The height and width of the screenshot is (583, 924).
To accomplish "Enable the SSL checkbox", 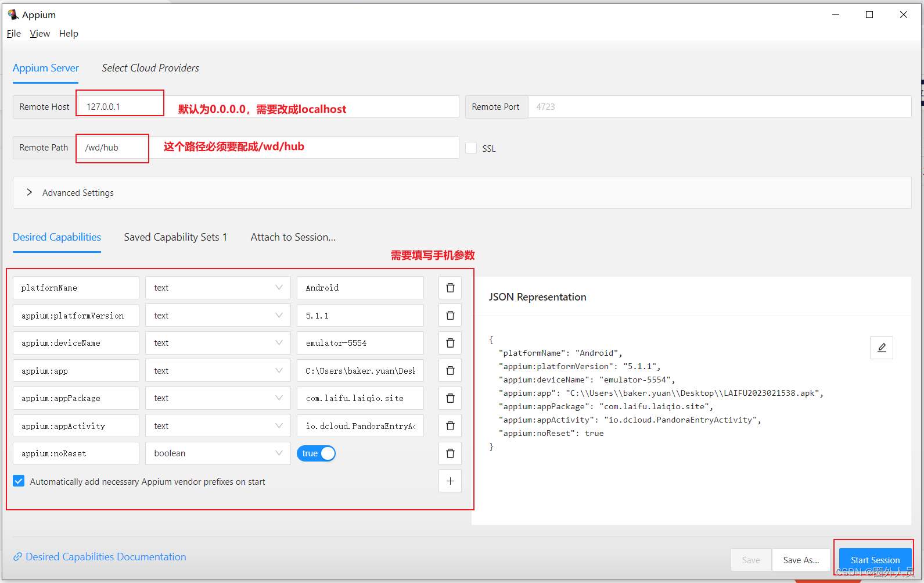I will [471, 148].
